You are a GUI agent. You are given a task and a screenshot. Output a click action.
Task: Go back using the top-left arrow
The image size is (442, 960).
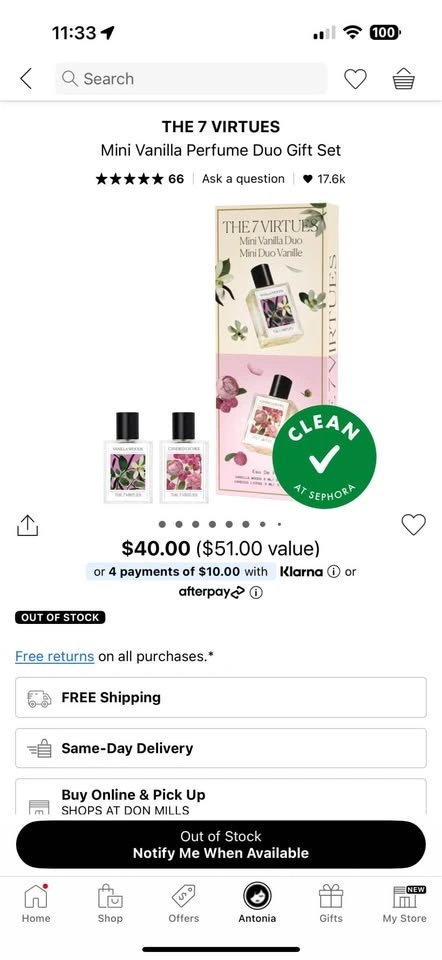pyautogui.click(x=26, y=79)
